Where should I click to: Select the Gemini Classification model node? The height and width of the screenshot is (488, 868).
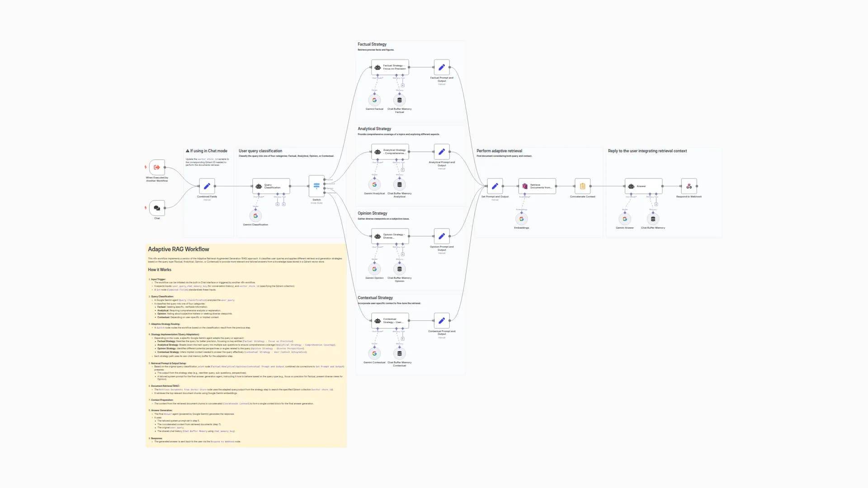coord(255,216)
